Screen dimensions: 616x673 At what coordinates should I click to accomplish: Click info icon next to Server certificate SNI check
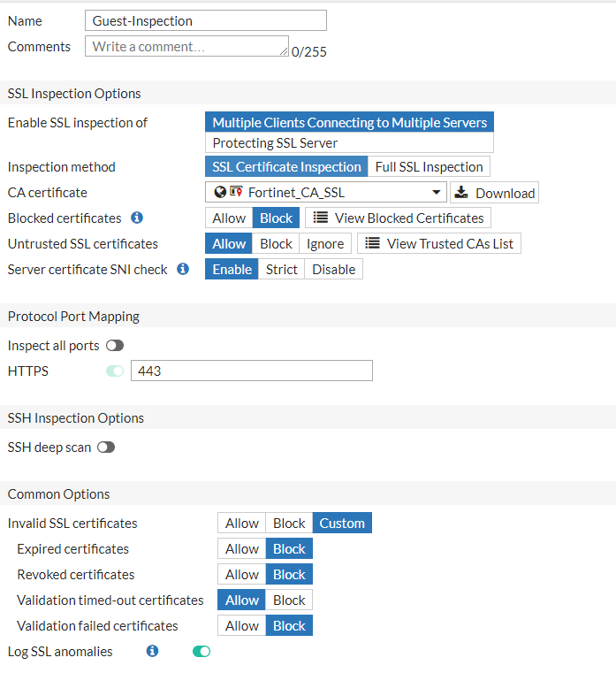tap(183, 269)
